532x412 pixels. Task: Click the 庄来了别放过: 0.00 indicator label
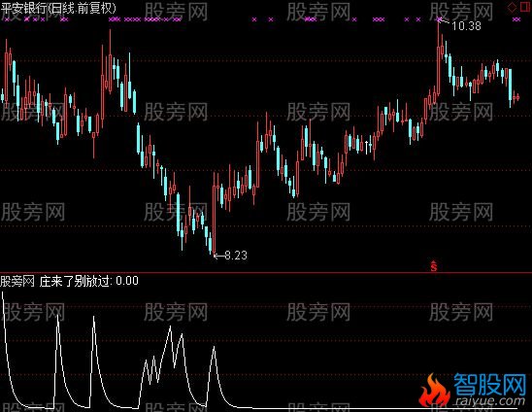(x=88, y=281)
